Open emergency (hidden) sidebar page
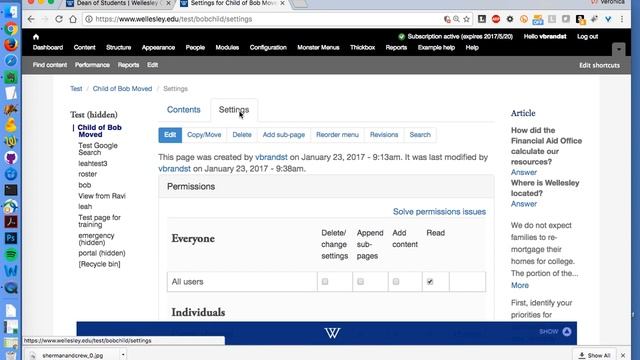The height and width of the screenshot is (360, 640). click(x=96, y=239)
